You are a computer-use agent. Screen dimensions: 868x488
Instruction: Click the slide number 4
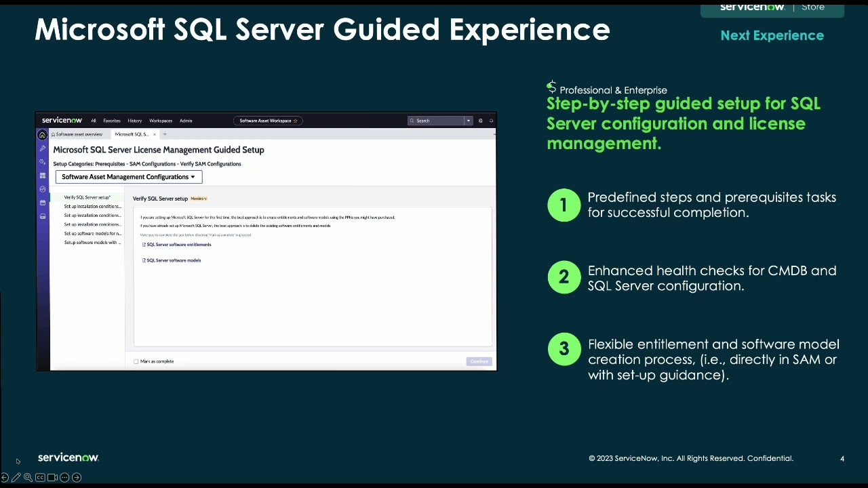(842, 459)
